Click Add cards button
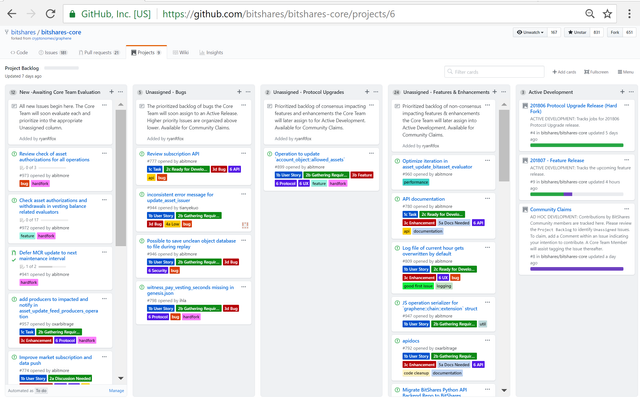This screenshot has width=640, height=400. click(x=564, y=72)
